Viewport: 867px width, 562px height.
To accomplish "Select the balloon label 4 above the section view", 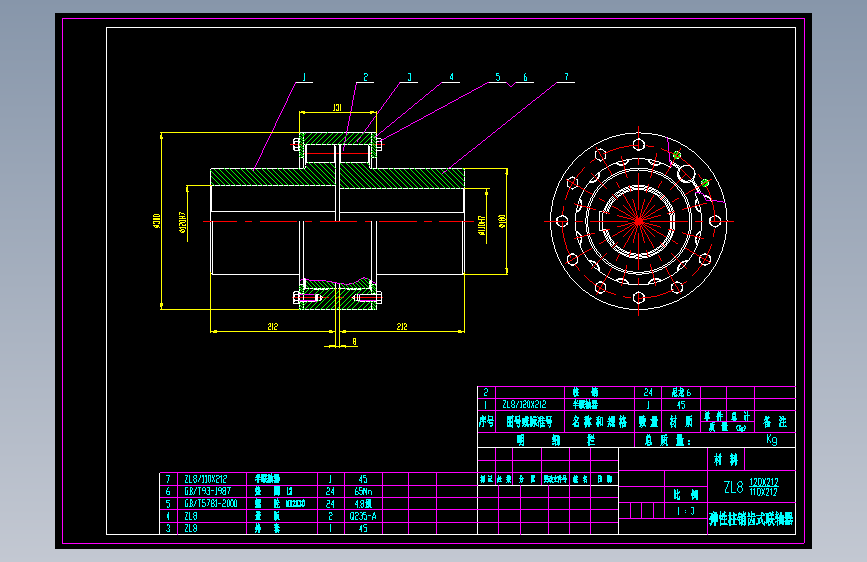I will pos(452,77).
